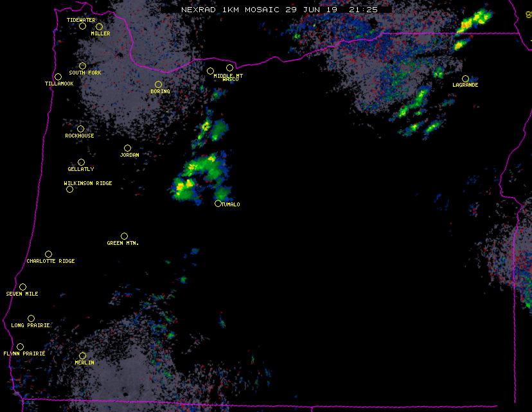The image size is (532, 412).
Task: Select the Miller station circle marker
Action: click(x=99, y=26)
